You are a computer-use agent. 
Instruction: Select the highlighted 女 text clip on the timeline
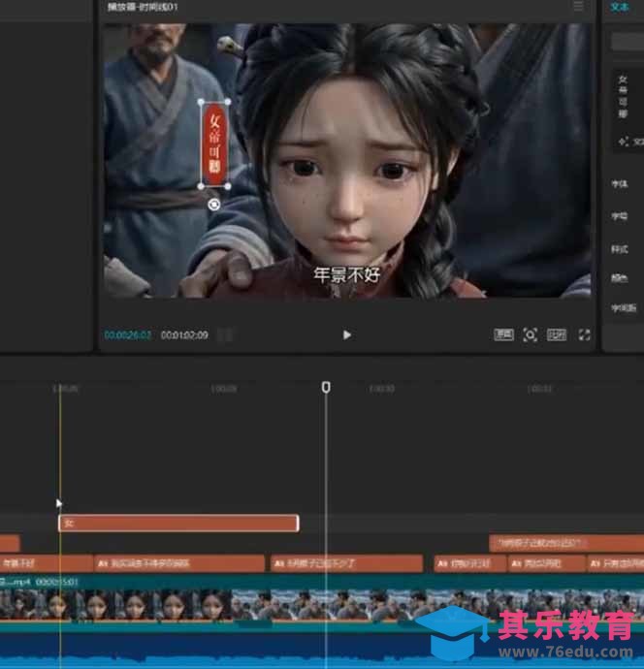click(x=178, y=524)
